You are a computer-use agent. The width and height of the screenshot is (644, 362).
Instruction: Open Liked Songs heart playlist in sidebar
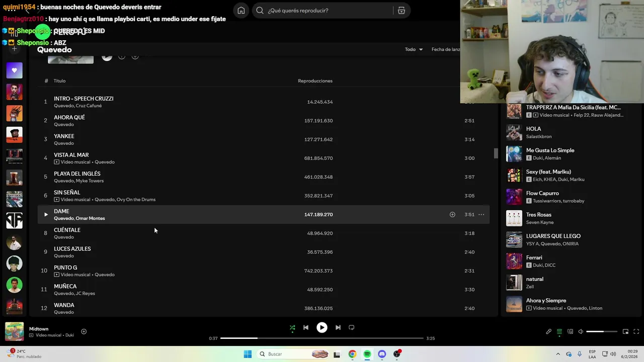[x=14, y=70]
